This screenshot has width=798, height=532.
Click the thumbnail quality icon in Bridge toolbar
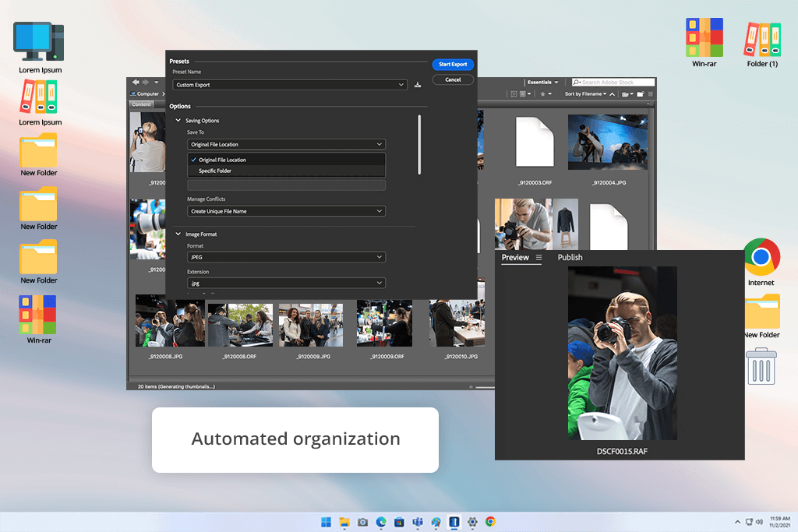524,94
